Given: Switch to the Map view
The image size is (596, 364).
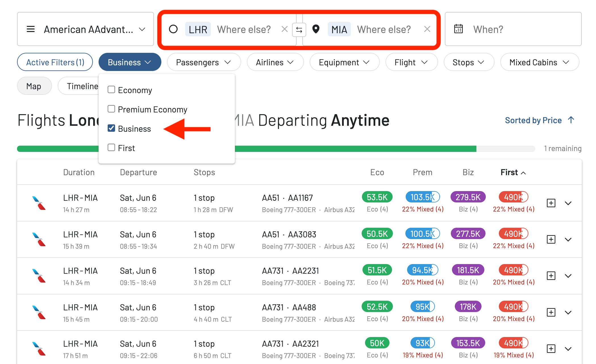Looking at the screenshot, I should click(34, 86).
